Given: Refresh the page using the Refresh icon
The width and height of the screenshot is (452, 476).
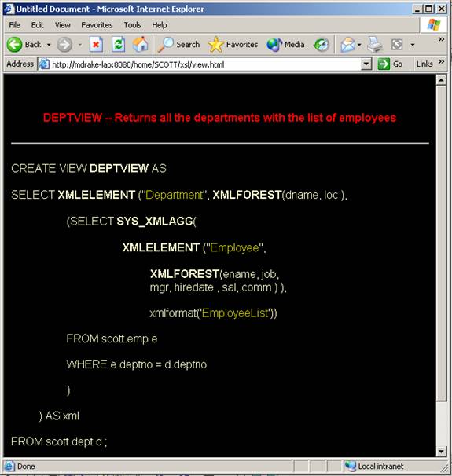Looking at the screenshot, I should point(118,45).
